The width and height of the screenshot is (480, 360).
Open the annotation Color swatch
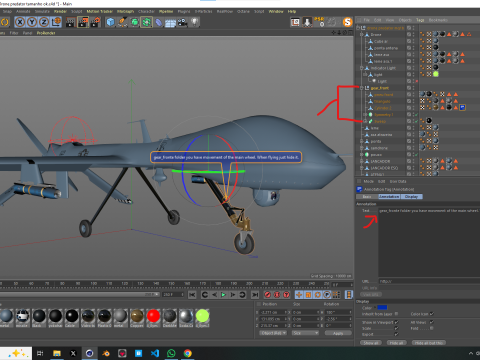coord(382,307)
